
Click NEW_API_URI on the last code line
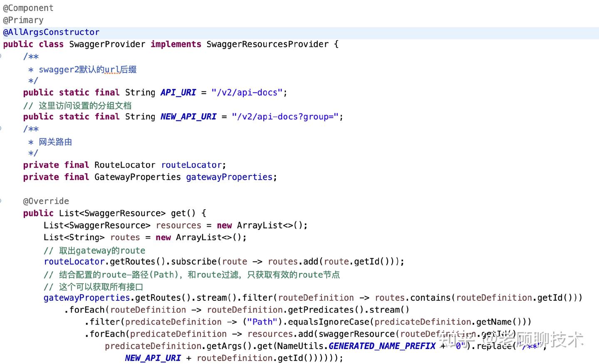coord(153,358)
